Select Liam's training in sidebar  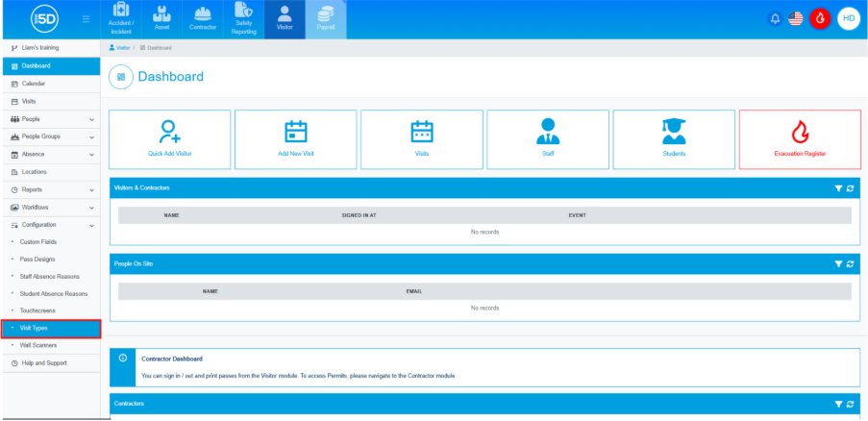point(52,48)
